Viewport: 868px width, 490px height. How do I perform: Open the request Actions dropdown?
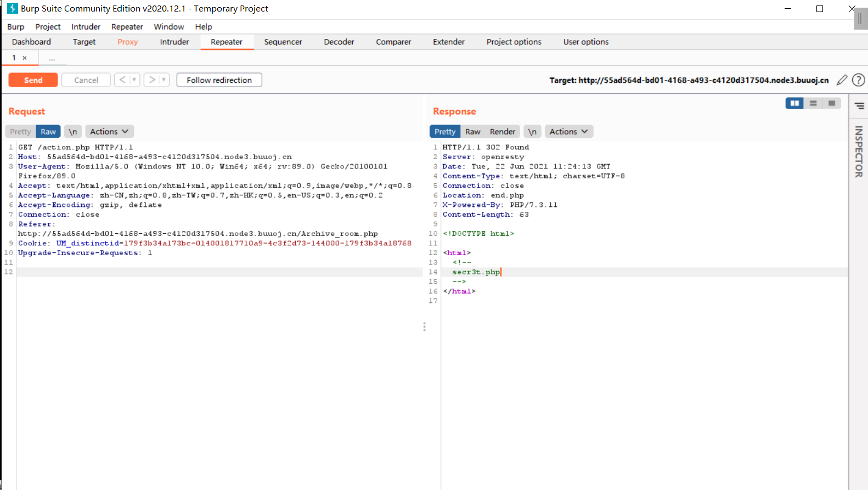tap(109, 132)
